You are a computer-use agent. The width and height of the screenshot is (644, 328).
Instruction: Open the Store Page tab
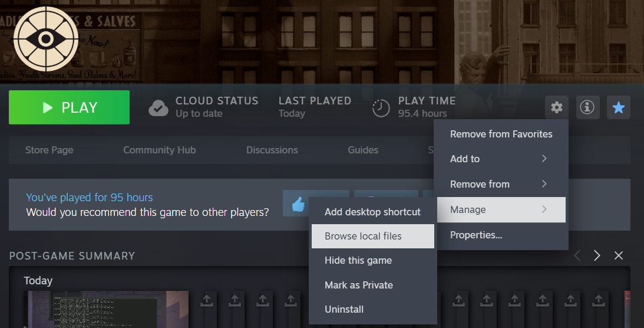pyautogui.click(x=49, y=150)
